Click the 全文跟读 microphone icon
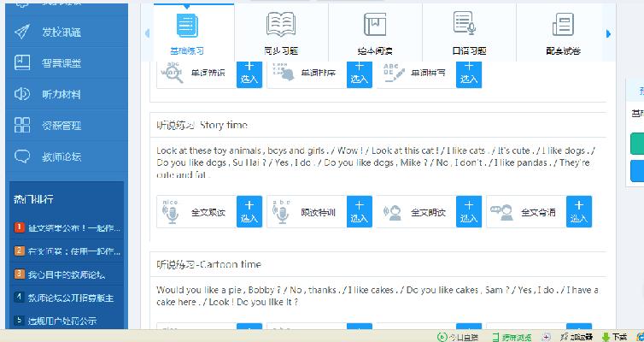The height and width of the screenshot is (342, 644). click(171, 212)
